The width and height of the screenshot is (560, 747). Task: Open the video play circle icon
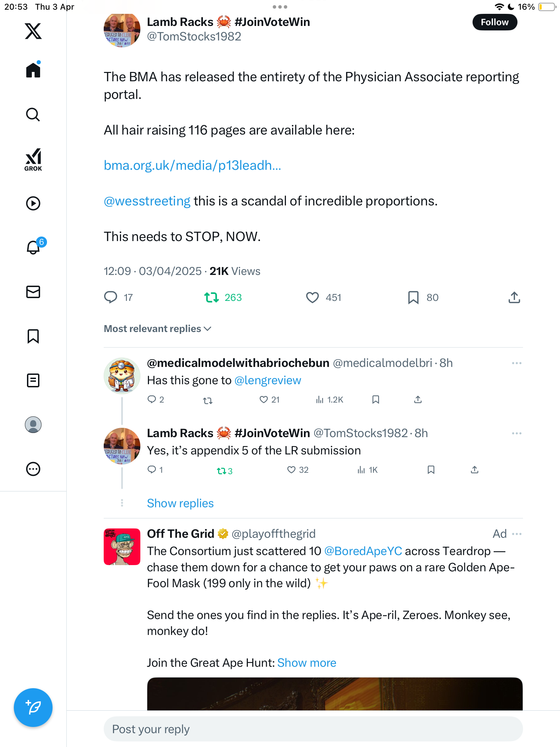coord(33,203)
